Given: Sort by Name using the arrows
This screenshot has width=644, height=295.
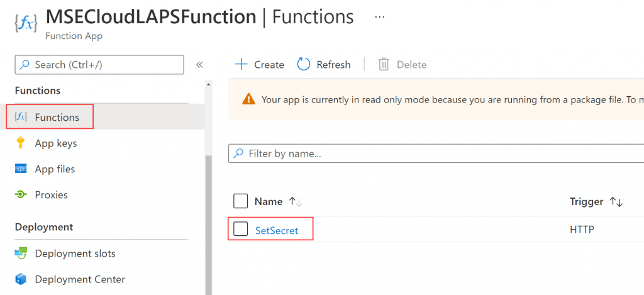Looking at the screenshot, I should pos(296,202).
